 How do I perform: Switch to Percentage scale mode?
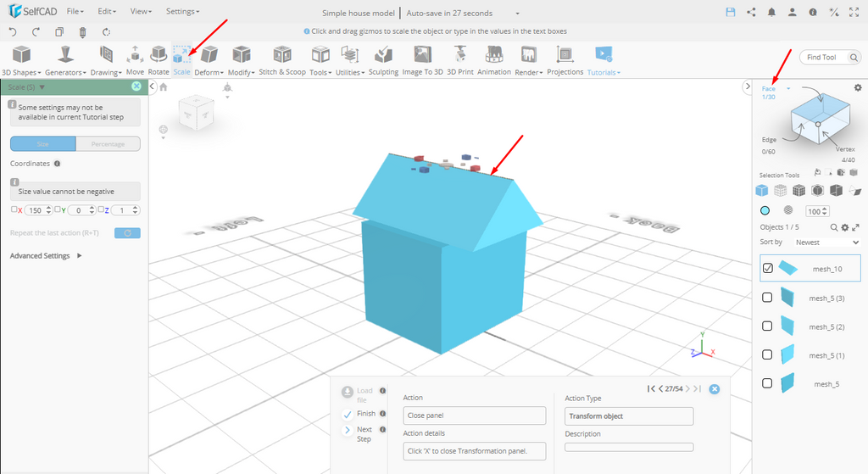pyautogui.click(x=108, y=144)
